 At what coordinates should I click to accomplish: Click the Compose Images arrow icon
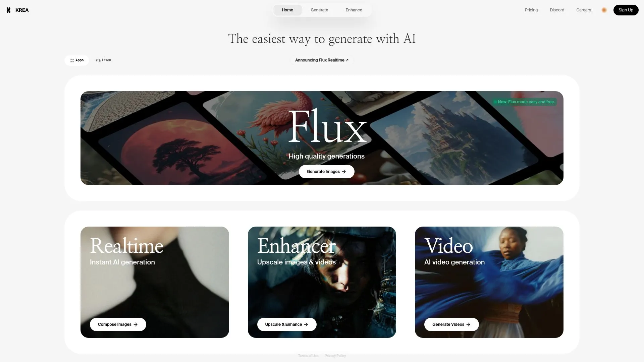136,324
